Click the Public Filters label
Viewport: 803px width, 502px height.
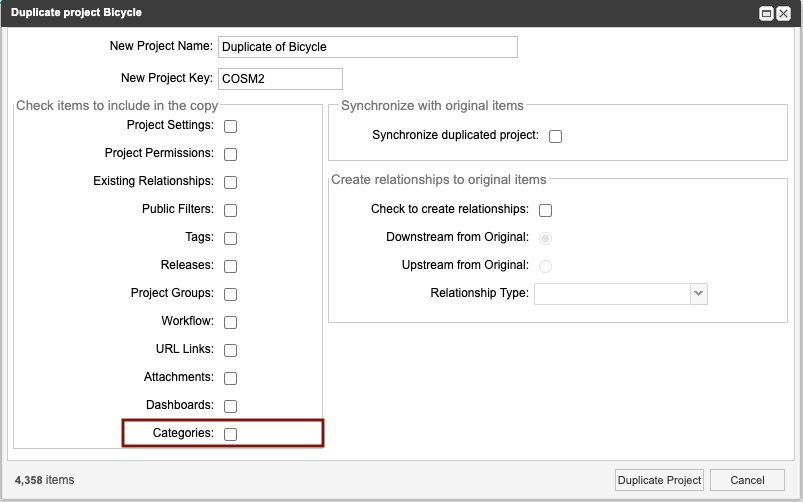tap(178, 209)
